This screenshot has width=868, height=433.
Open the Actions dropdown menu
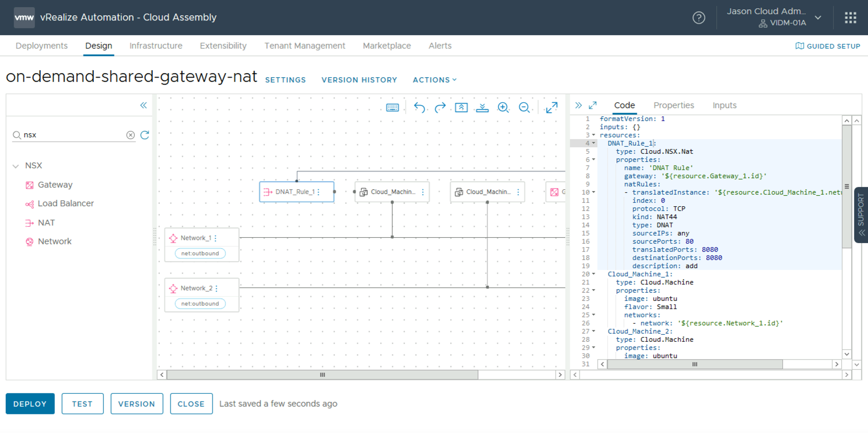435,80
